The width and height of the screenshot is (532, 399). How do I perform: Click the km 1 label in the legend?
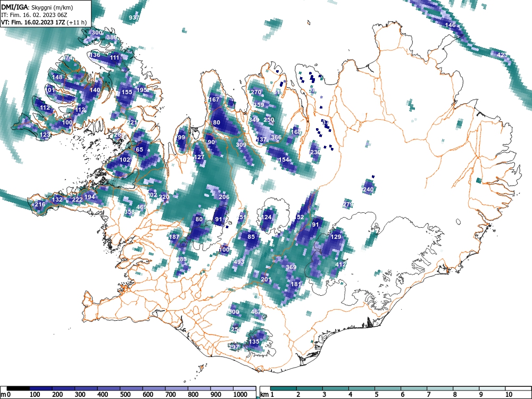click(267, 395)
